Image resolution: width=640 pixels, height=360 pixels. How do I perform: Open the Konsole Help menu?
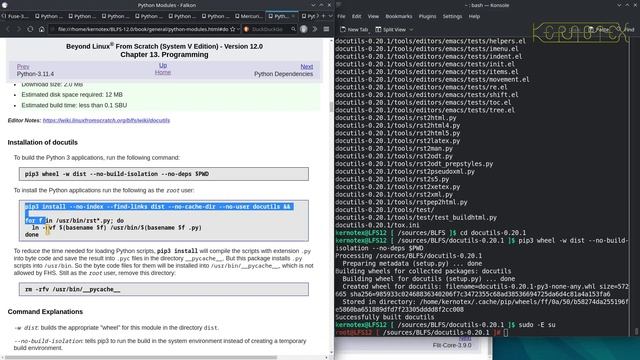pyautogui.click(x=474, y=16)
